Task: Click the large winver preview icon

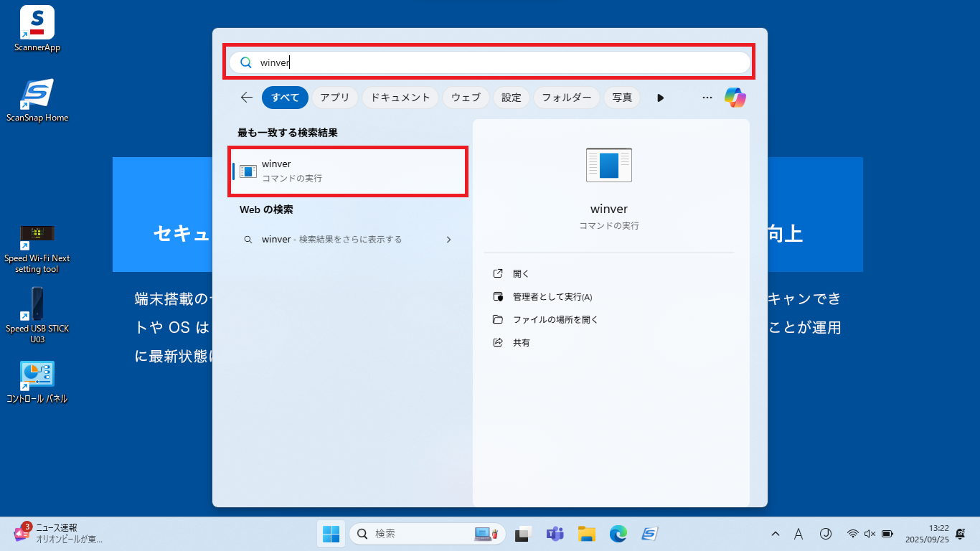Action: tap(609, 165)
